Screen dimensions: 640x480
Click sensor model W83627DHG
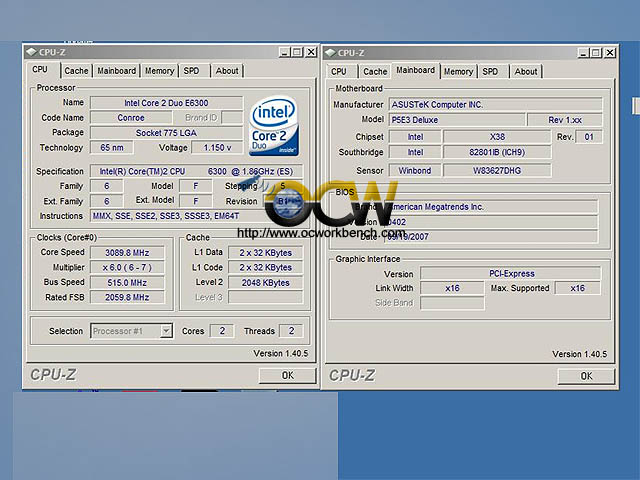point(497,171)
